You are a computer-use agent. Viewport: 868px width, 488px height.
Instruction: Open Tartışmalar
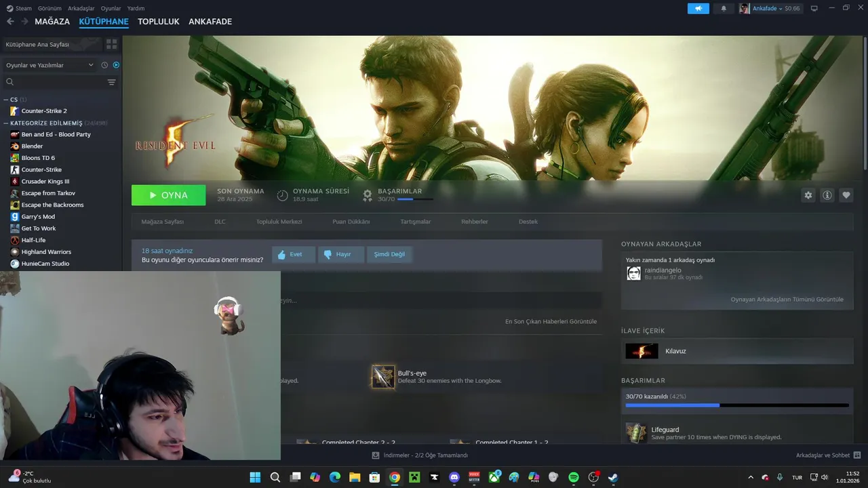416,222
